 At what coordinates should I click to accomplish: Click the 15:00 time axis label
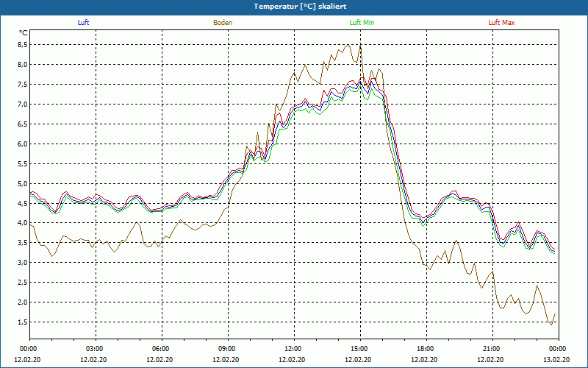(360, 349)
